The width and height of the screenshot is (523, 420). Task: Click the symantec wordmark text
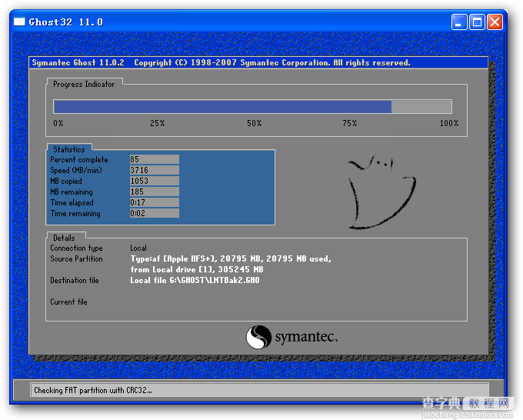tap(306, 337)
